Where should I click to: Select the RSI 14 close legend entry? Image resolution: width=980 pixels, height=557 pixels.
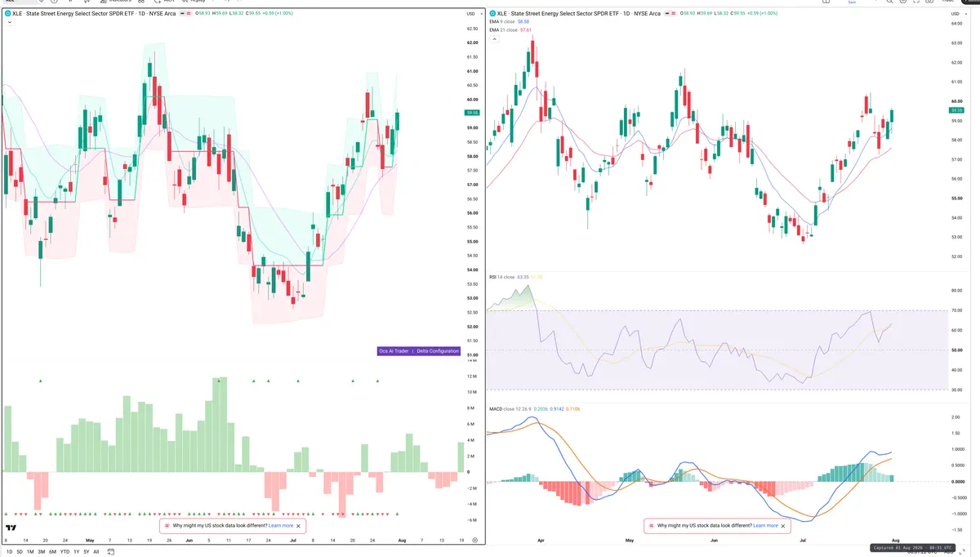501,277
